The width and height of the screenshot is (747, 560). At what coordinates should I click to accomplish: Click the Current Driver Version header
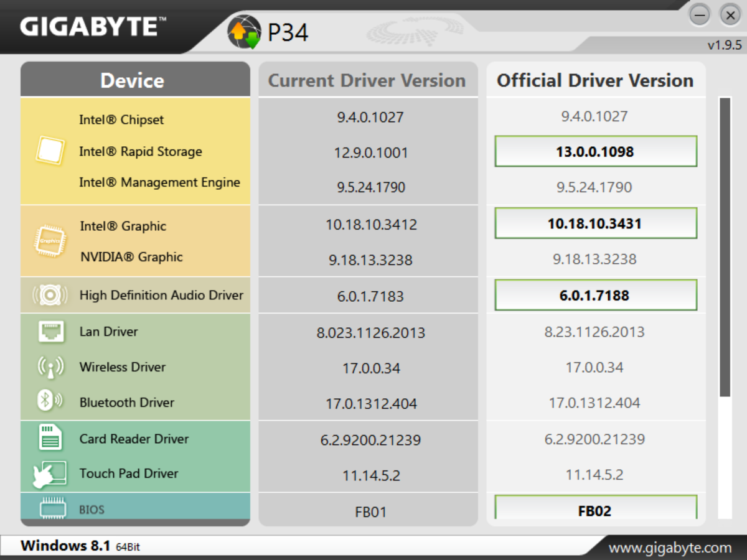click(x=368, y=80)
